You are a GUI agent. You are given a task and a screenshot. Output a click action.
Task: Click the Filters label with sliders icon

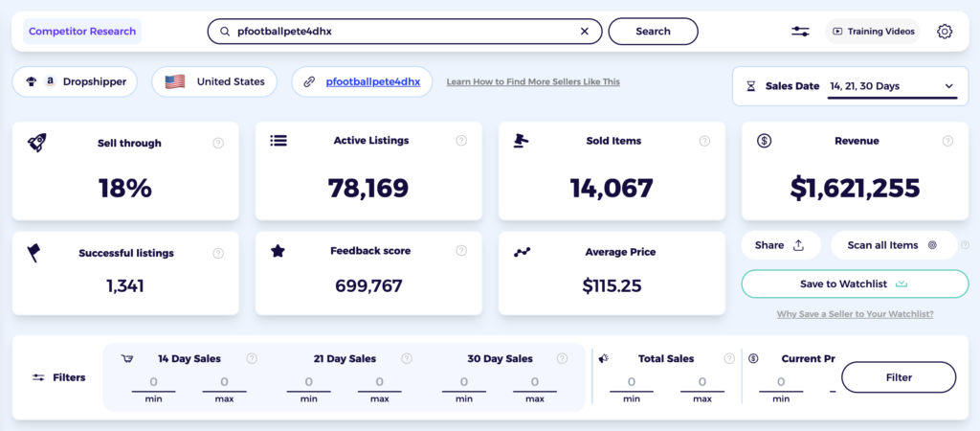click(58, 377)
